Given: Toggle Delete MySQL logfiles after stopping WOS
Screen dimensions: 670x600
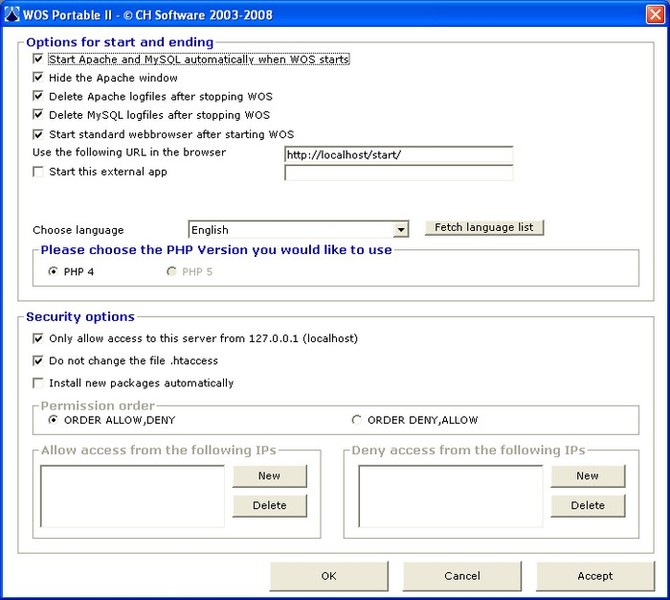Looking at the screenshot, I should coord(39,116).
